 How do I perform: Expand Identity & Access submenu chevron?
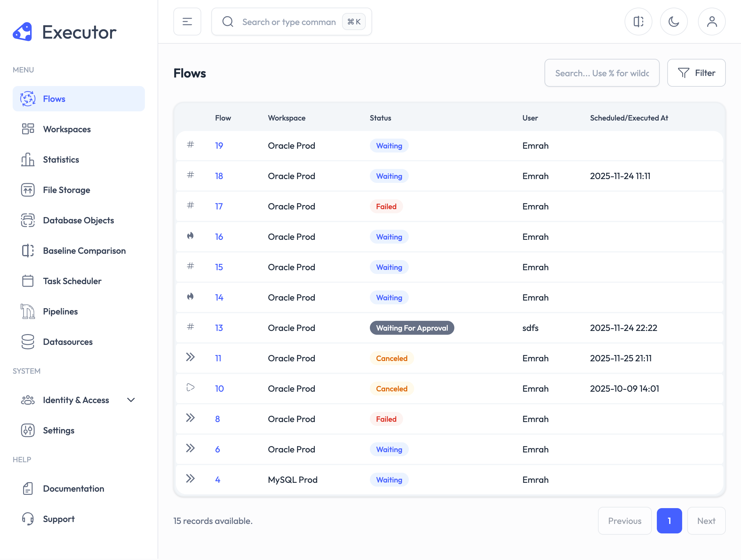pyautogui.click(x=131, y=400)
